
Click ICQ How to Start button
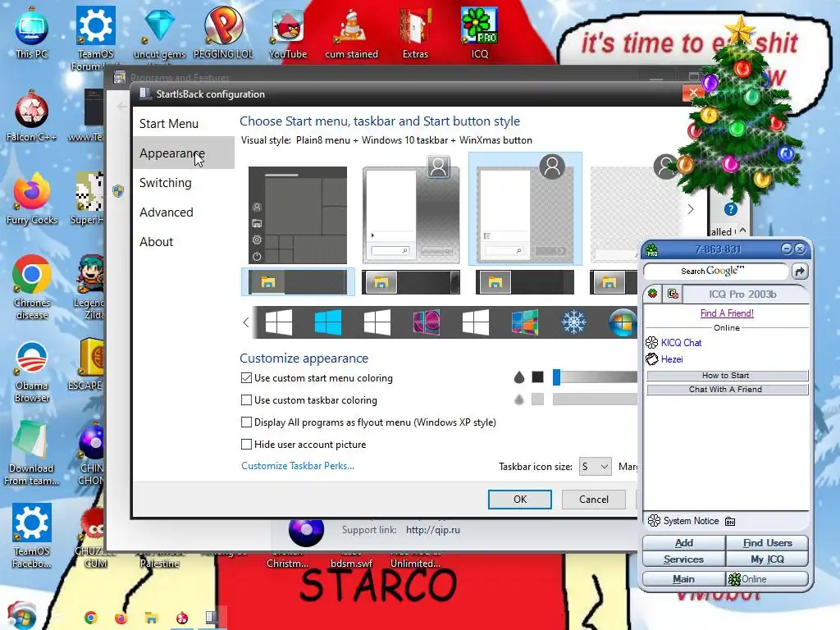click(x=727, y=376)
